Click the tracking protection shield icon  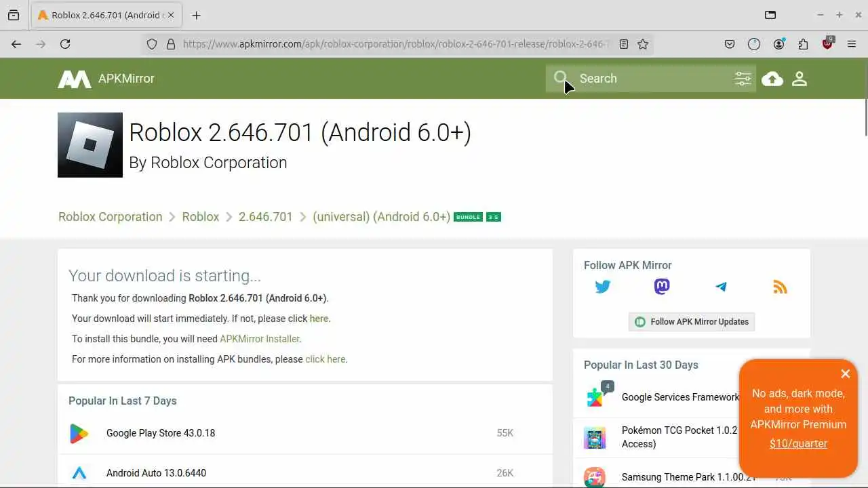point(152,44)
